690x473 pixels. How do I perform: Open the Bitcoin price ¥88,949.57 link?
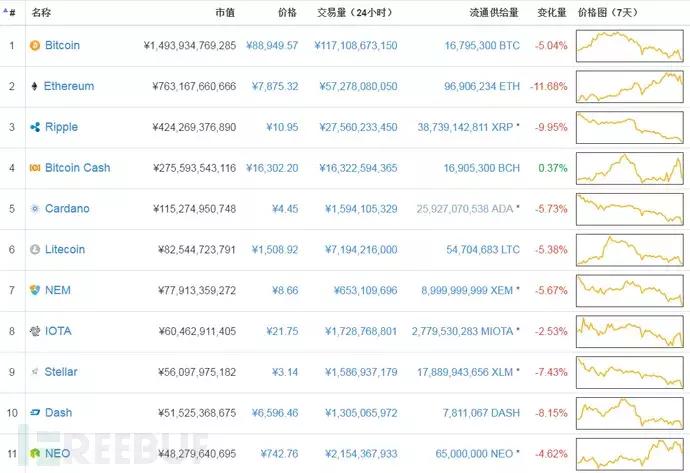pos(270,46)
